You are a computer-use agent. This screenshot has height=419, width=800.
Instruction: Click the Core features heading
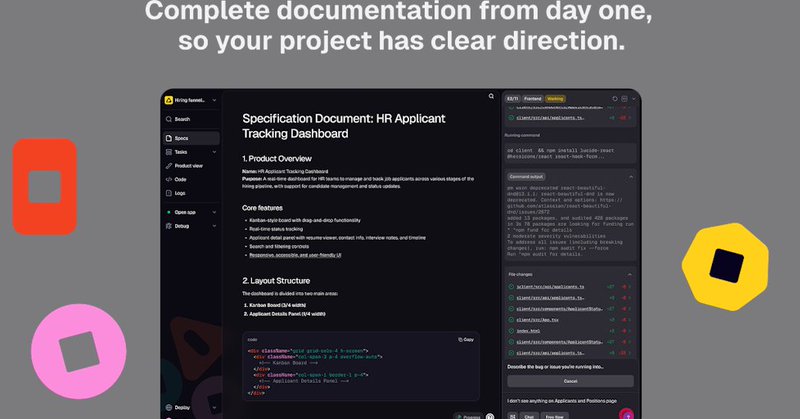pyautogui.click(x=262, y=208)
